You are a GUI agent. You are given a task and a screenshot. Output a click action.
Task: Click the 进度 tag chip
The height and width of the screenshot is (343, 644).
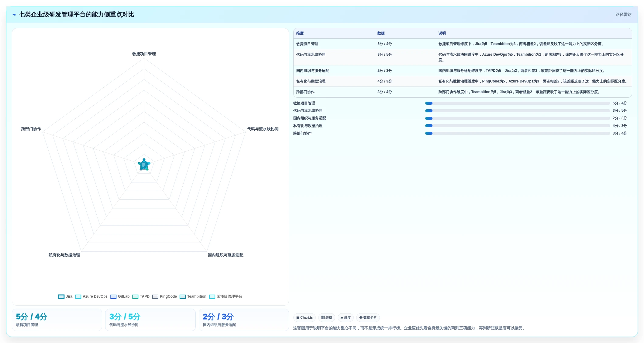click(x=346, y=317)
